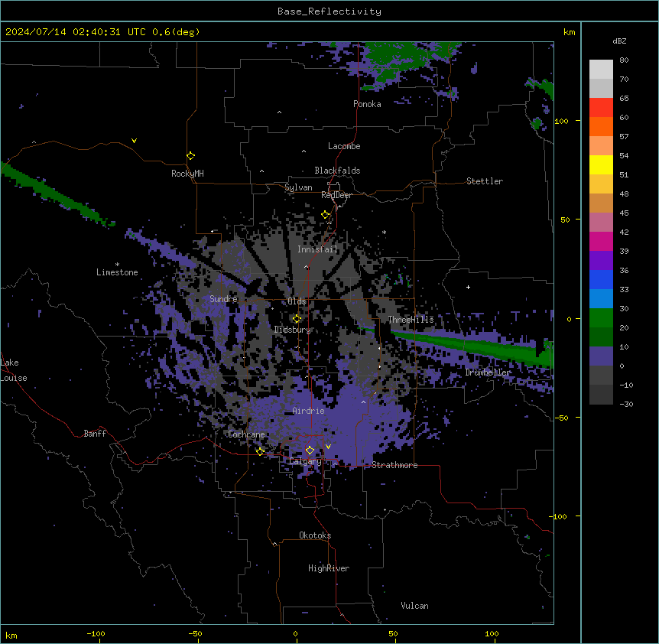Click the red swatch below 65 dBZ
This screenshot has height=644, width=659.
point(601,107)
